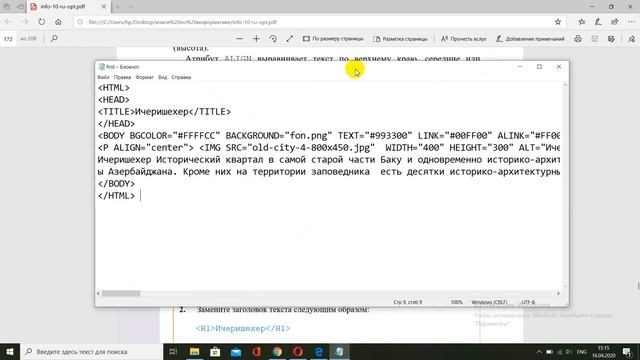Click the browser back arrow

pos(9,22)
